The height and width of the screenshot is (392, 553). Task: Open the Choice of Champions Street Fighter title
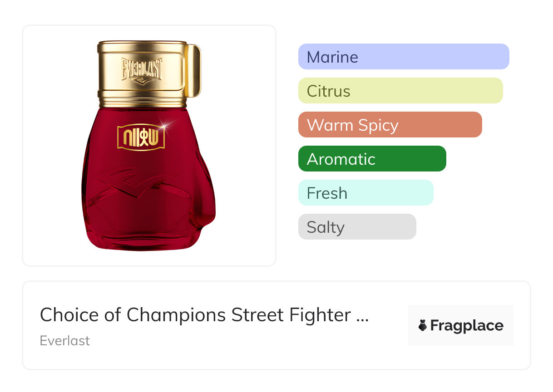point(195,315)
